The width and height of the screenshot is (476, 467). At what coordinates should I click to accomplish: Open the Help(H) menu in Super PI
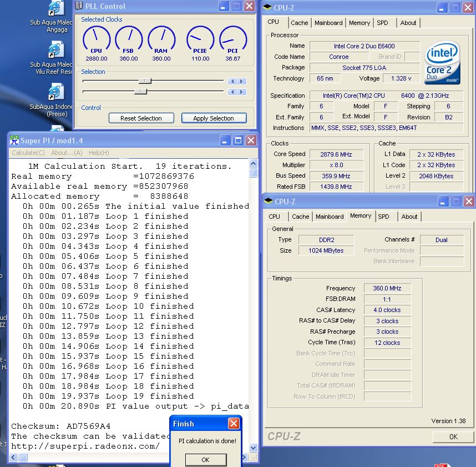click(x=99, y=153)
